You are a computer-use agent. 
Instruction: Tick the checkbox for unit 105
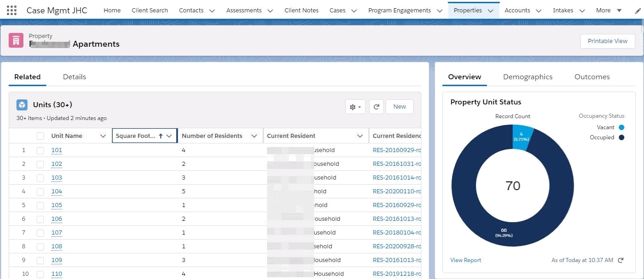(x=40, y=205)
